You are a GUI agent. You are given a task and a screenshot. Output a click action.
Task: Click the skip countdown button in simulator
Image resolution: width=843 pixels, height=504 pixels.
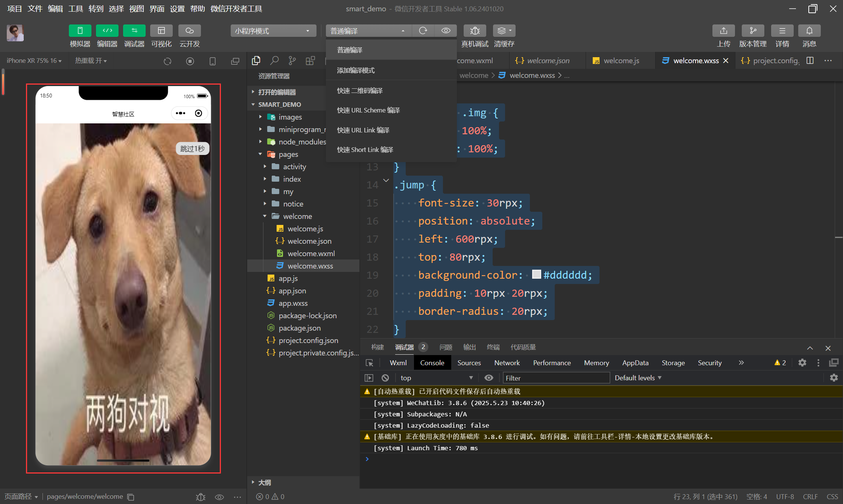coord(192,149)
